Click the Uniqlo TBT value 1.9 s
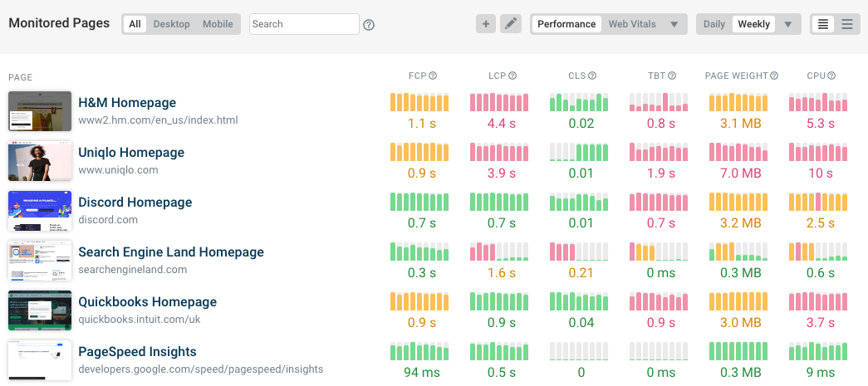 pyautogui.click(x=660, y=173)
